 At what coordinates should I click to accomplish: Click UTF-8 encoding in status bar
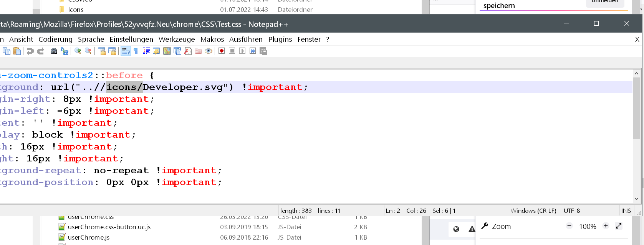tap(572, 210)
